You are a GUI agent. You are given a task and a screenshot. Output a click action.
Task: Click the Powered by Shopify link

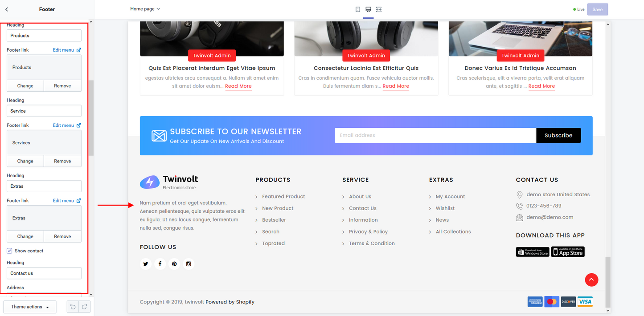[230, 302]
